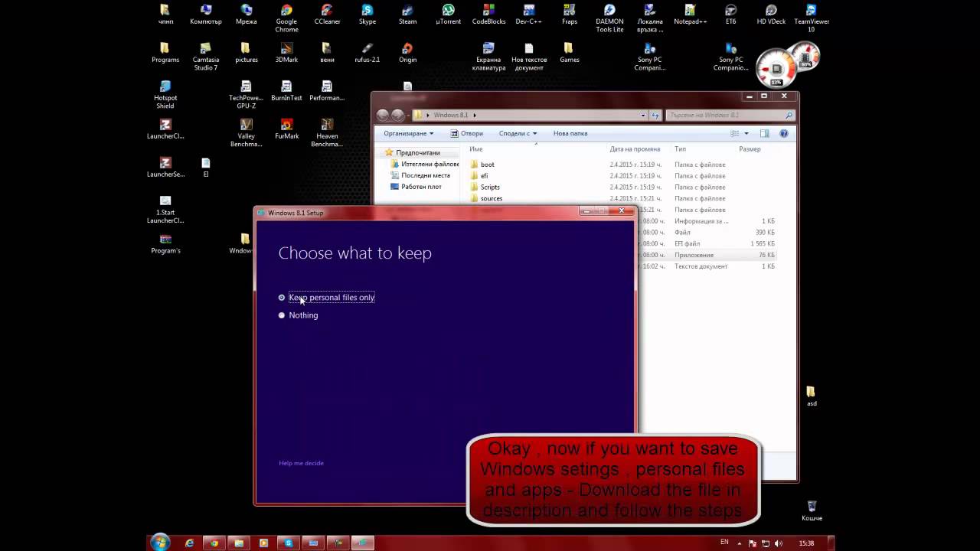
Task: Toggle the Explorer preview pane button
Action: point(764,133)
